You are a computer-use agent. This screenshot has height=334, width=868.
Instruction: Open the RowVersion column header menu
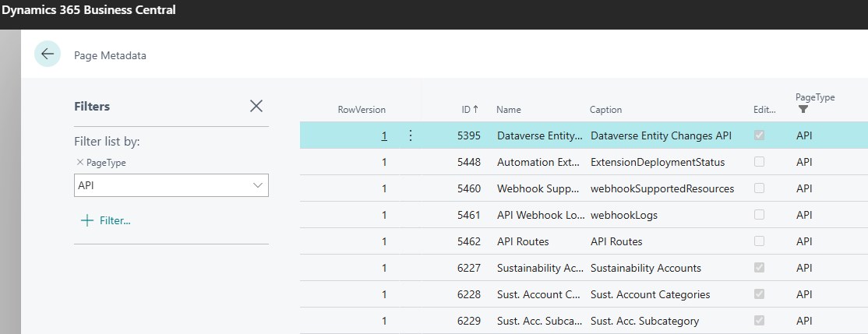(x=362, y=110)
